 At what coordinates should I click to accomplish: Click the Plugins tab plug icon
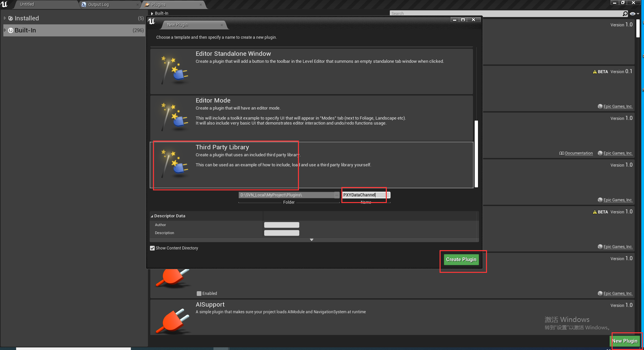[147, 5]
